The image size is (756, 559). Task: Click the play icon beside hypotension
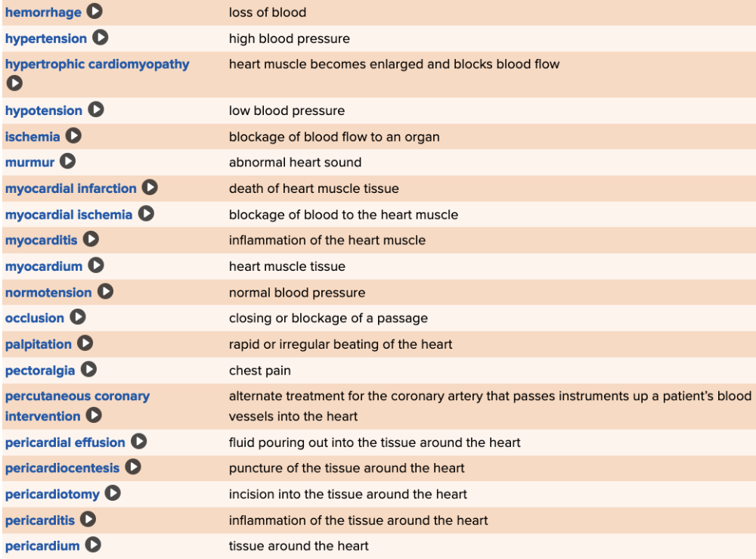[95, 110]
